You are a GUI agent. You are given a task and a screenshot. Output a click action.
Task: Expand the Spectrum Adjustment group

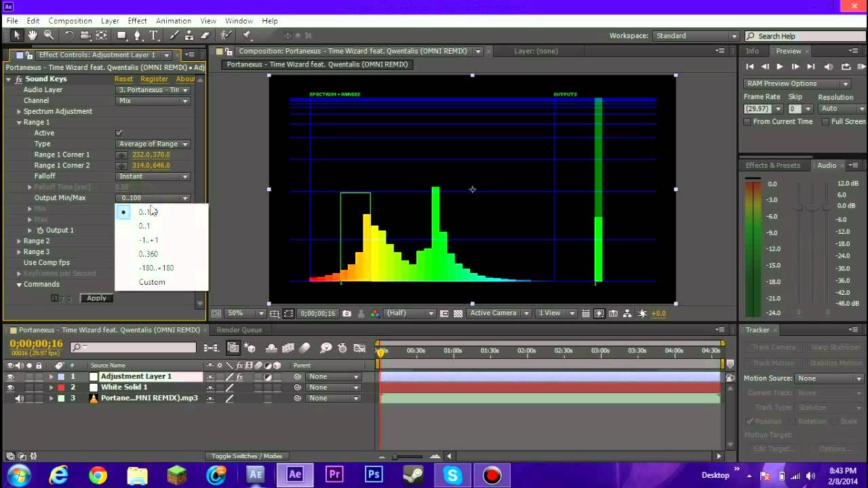point(19,111)
